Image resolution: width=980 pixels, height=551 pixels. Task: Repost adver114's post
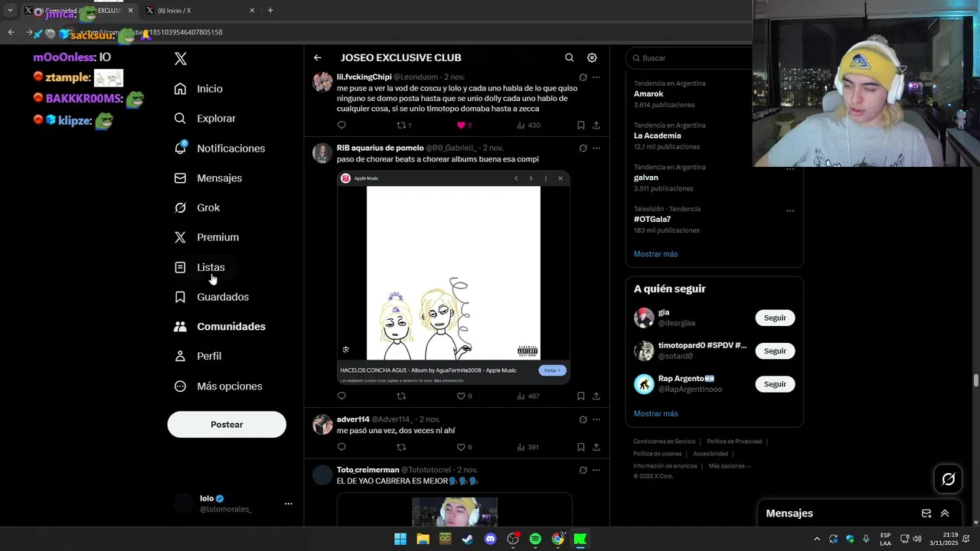(401, 447)
